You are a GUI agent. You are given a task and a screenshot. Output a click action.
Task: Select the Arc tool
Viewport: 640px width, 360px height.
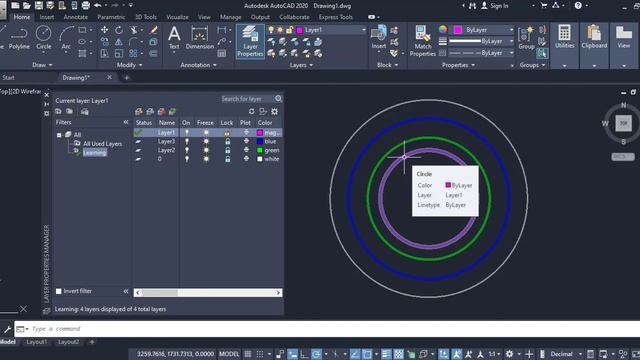point(66,38)
